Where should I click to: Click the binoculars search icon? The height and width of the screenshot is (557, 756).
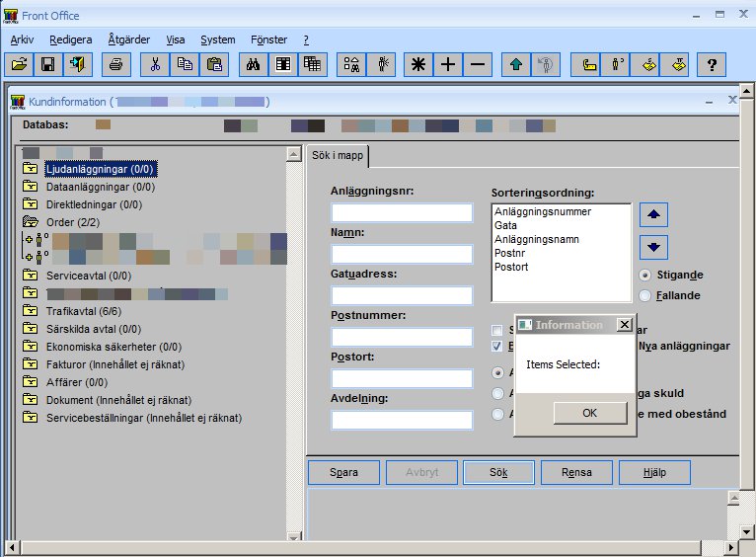point(254,65)
